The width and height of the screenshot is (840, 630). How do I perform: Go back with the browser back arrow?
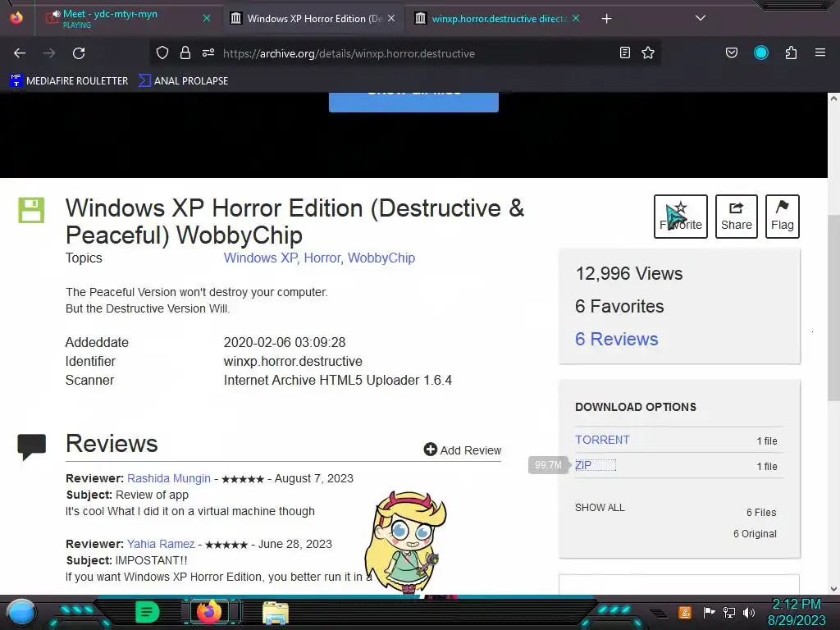(x=20, y=53)
